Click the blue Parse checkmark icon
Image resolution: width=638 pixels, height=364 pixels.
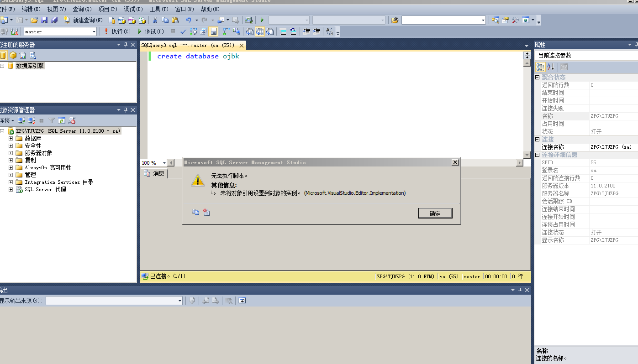[183, 31]
